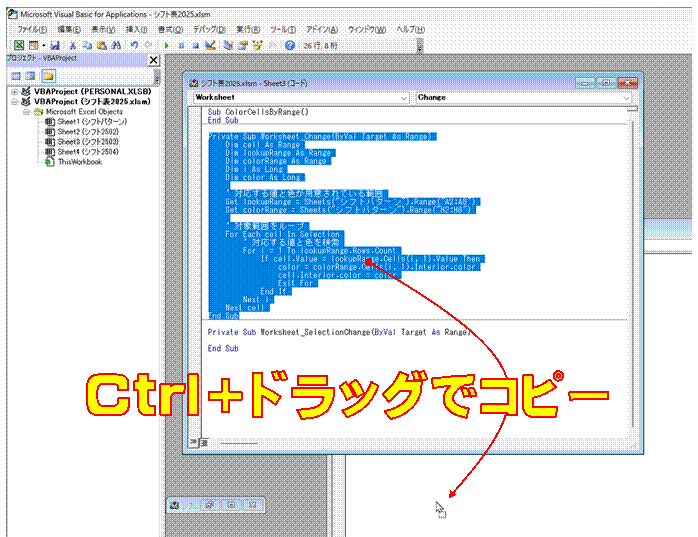698x537 pixels.
Task: Open Find with the binoculars icon
Action: [x=116, y=45]
